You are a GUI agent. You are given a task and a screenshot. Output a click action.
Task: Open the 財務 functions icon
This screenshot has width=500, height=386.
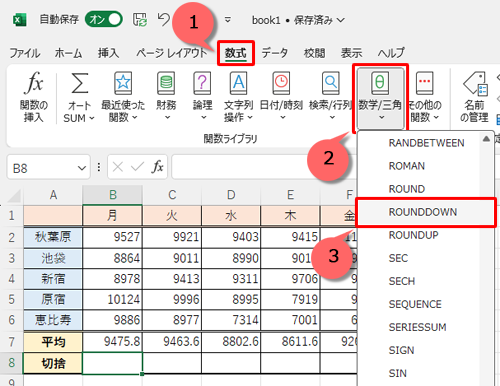point(166,83)
